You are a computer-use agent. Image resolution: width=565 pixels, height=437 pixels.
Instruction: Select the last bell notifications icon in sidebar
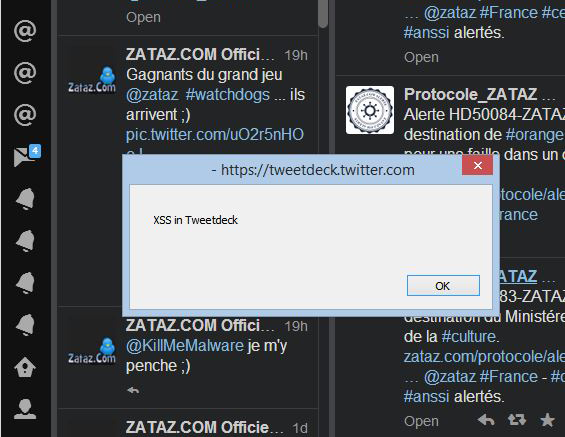25,325
